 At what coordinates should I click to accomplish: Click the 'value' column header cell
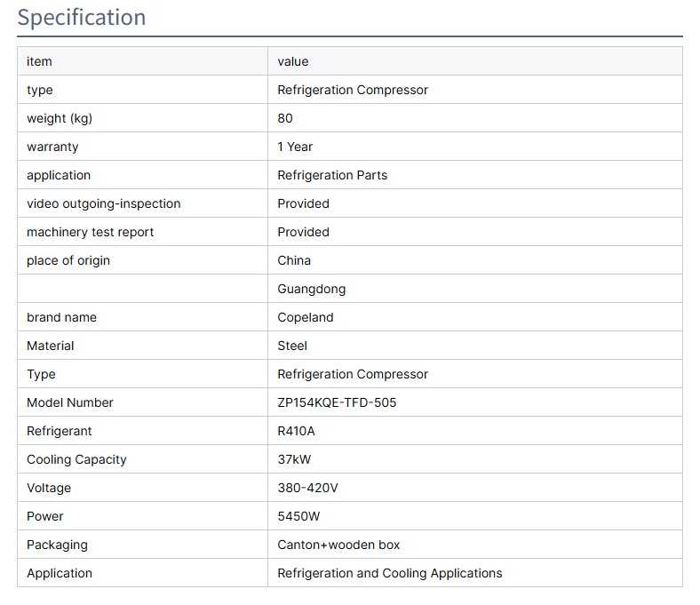(x=292, y=61)
